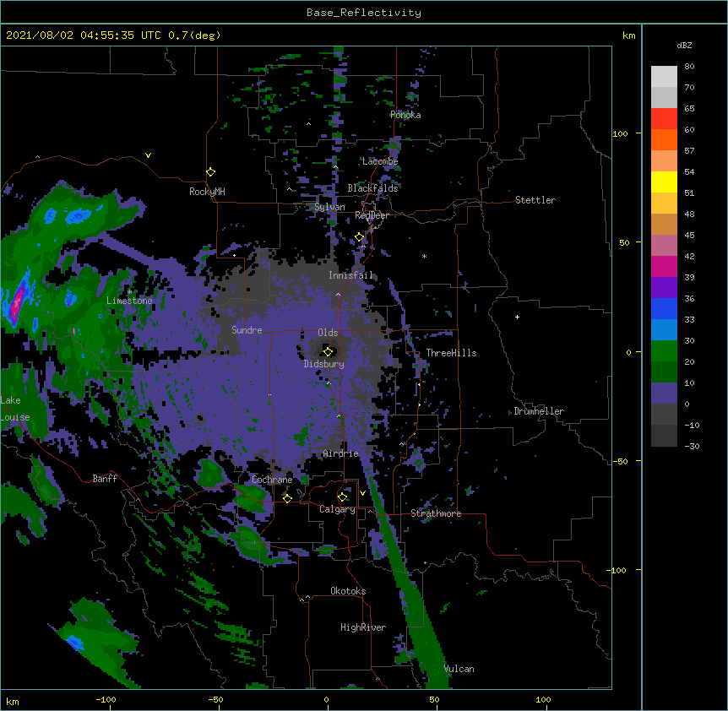This screenshot has width=728, height=711.
Task: Click the -30 value on dBZ scale
Action: tap(692, 446)
